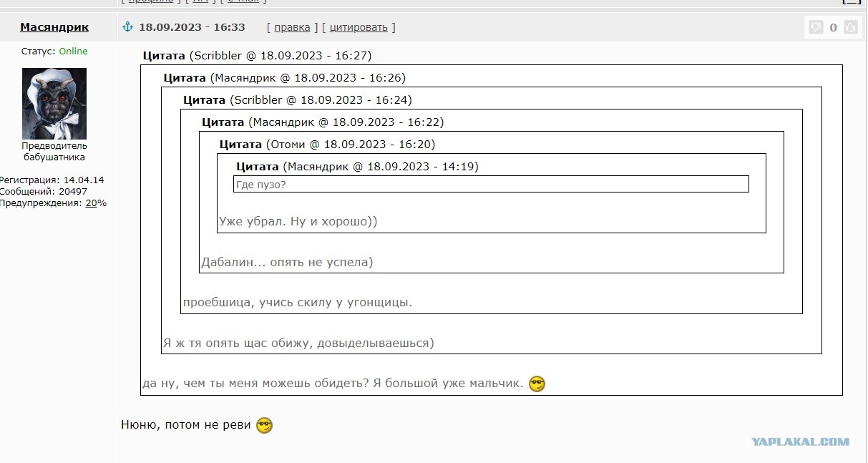868x463 pixels.
Task: Click quote header 'Масяндрик @ 18.09.2023 - 14:19'
Action: point(381,167)
